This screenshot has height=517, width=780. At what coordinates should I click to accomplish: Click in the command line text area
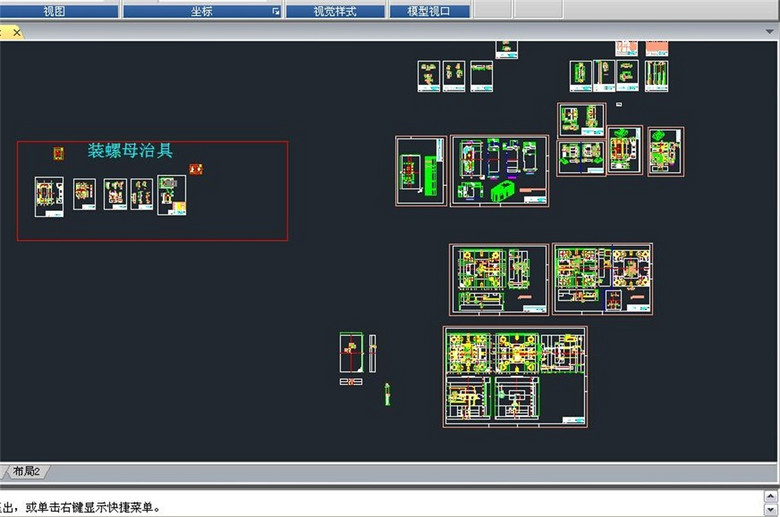pos(390,507)
